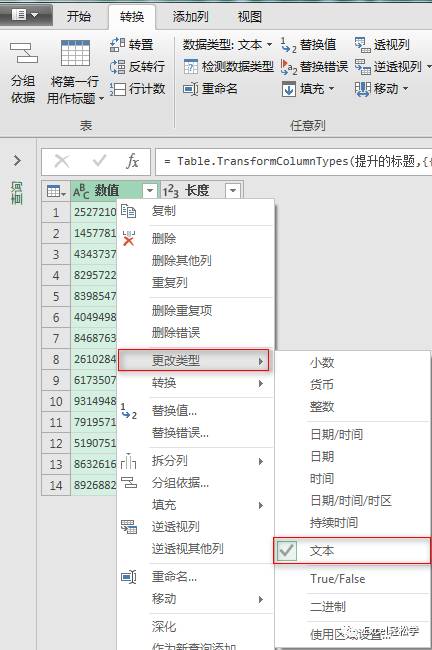Viewport: 432px width, 650px height.
Task: Click into the formula bar text
Action: coord(294,161)
